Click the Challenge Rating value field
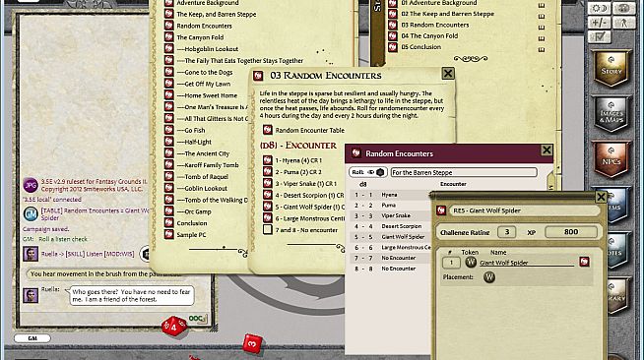Image resolution: width=644 pixels, height=360 pixels. tap(506, 232)
